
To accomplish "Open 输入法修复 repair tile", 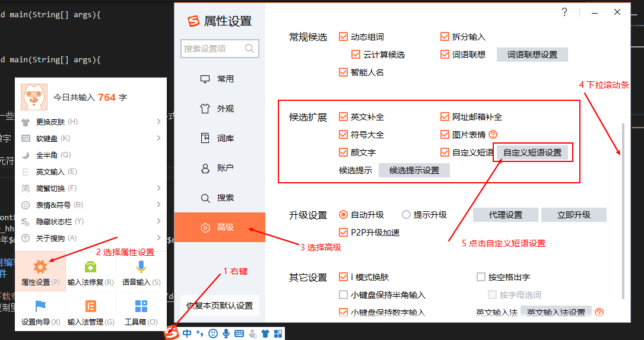I will [x=91, y=271].
